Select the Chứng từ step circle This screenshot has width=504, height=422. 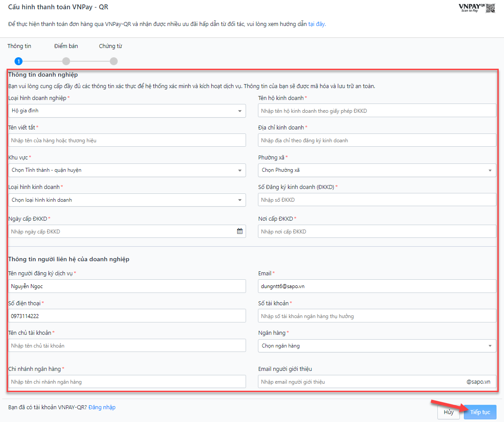coord(114,61)
